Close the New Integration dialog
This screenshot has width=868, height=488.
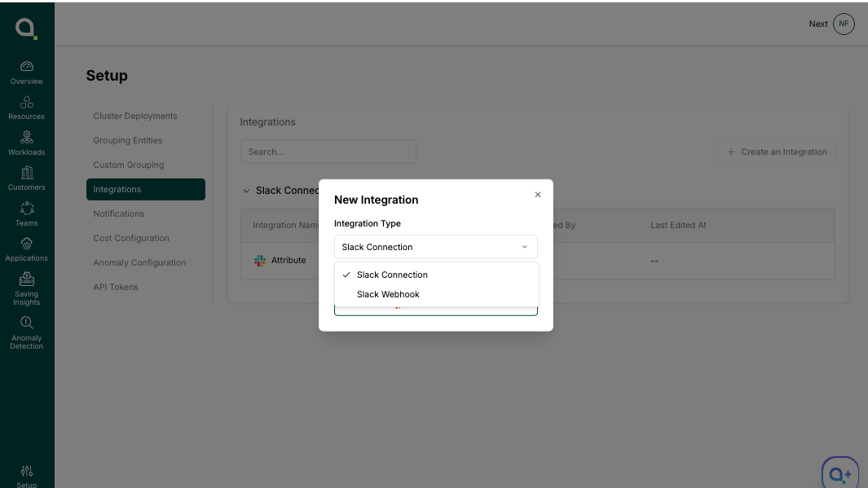(538, 195)
